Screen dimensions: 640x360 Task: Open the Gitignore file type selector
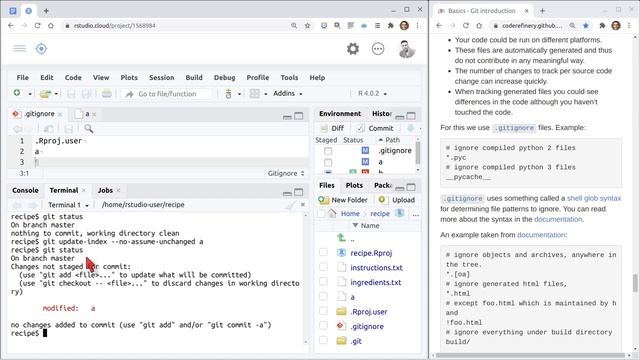point(286,173)
